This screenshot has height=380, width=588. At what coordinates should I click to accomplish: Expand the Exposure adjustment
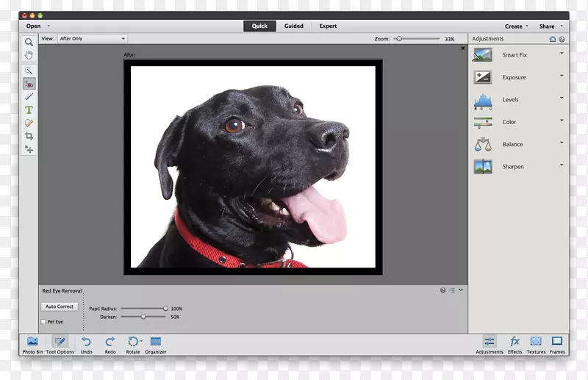tap(562, 76)
